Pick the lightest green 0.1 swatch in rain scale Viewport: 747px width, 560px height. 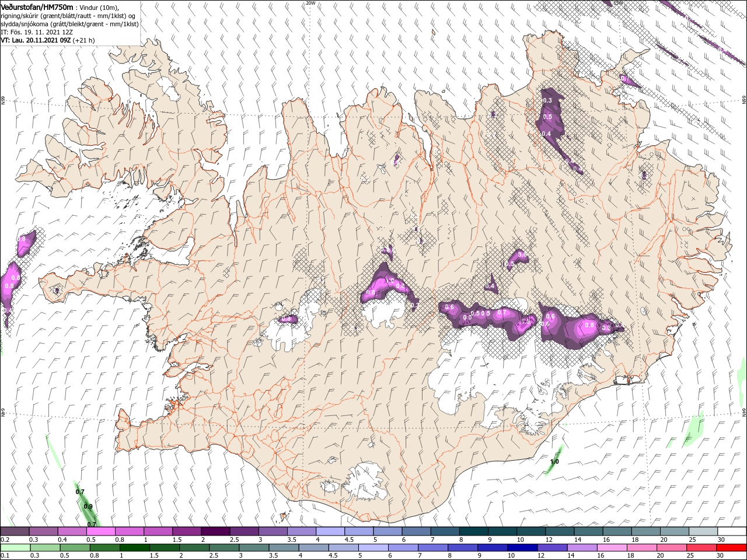15,548
